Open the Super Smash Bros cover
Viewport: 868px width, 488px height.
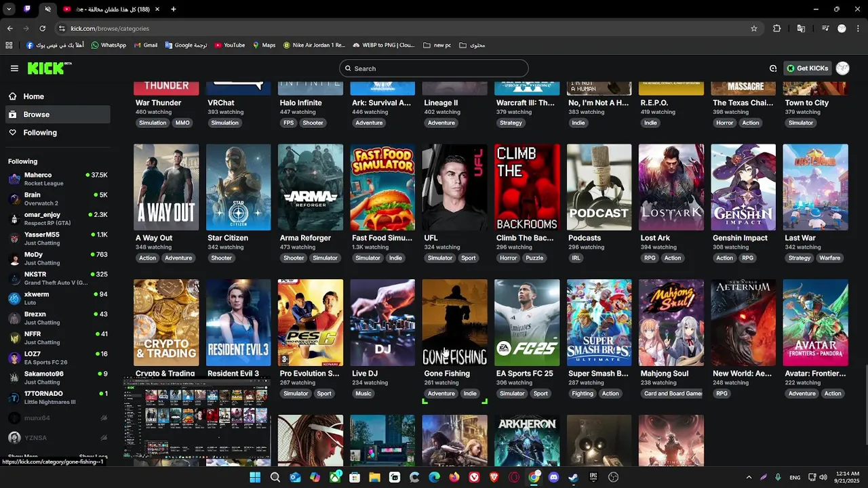(x=599, y=323)
